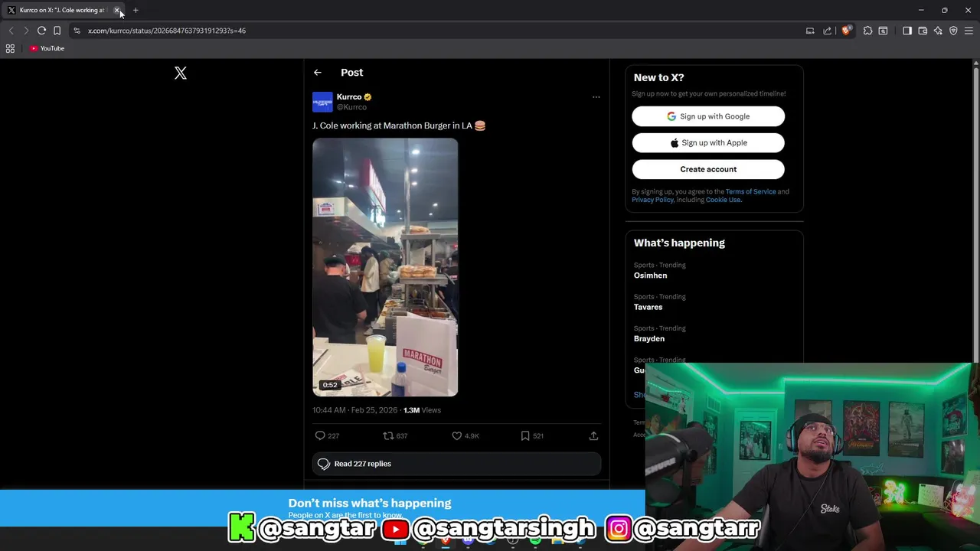Viewport: 980px width, 551px height.
Task: Click the "New to X?" heading
Action: click(659, 77)
